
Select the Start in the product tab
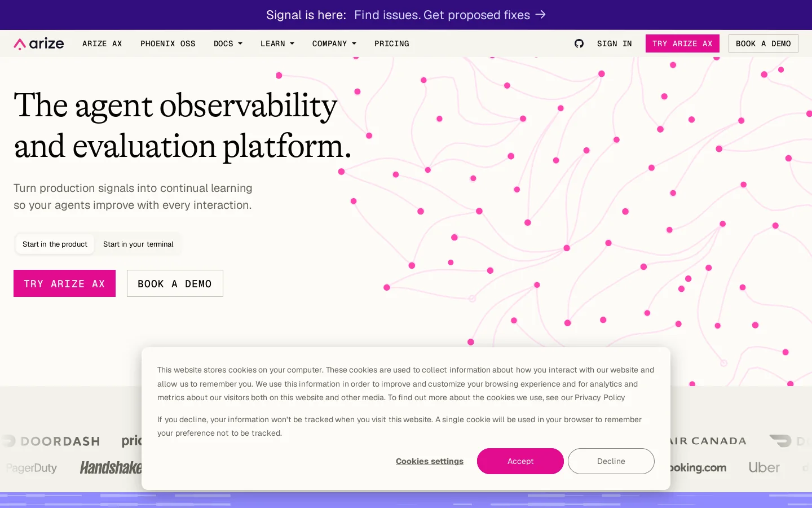(55, 244)
